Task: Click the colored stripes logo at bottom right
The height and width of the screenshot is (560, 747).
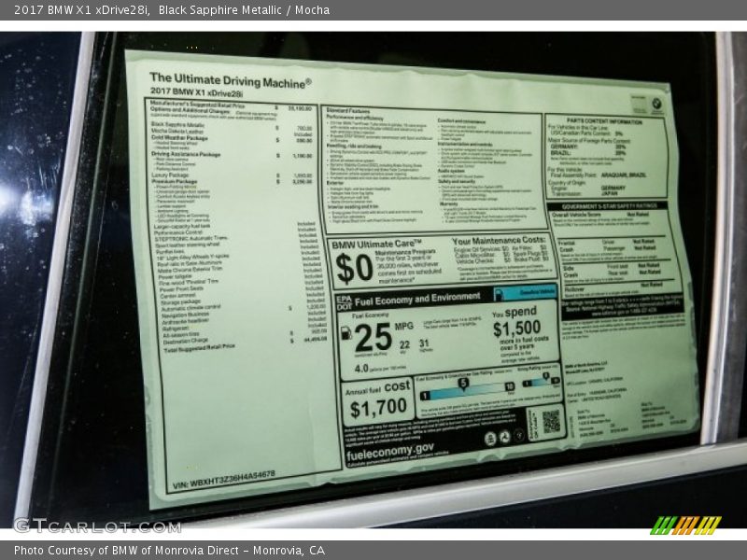Action: coord(685,525)
